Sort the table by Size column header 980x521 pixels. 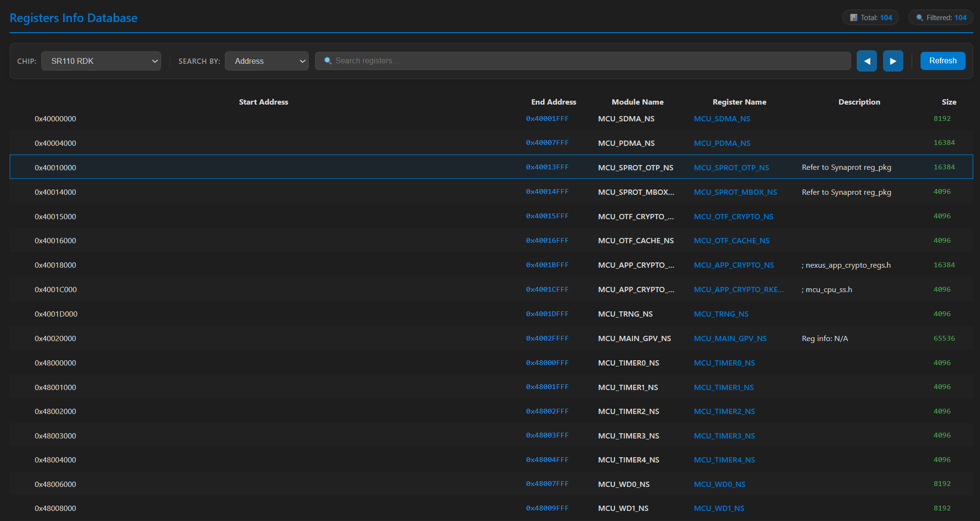(949, 102)
